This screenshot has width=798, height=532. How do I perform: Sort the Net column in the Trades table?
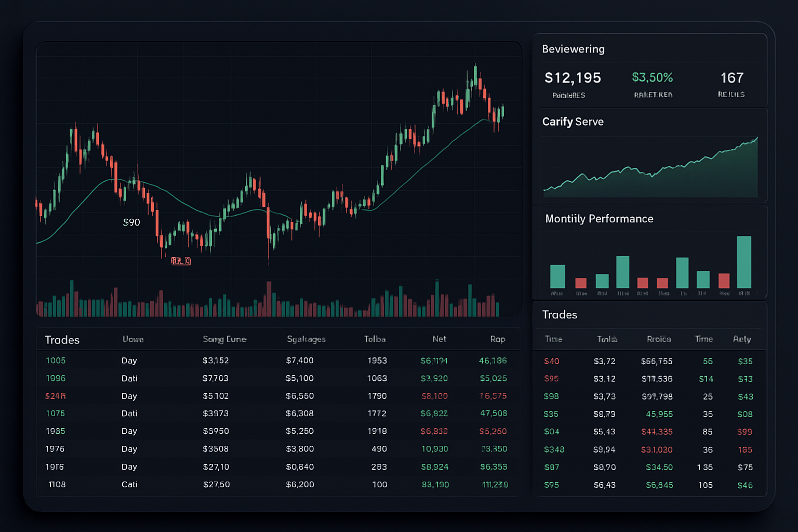439,339
